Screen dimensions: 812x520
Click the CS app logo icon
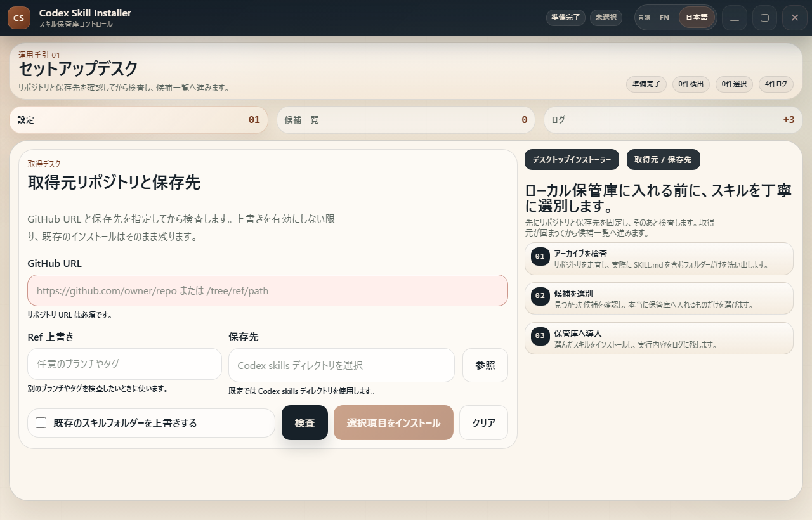click(x=19, y=18)
